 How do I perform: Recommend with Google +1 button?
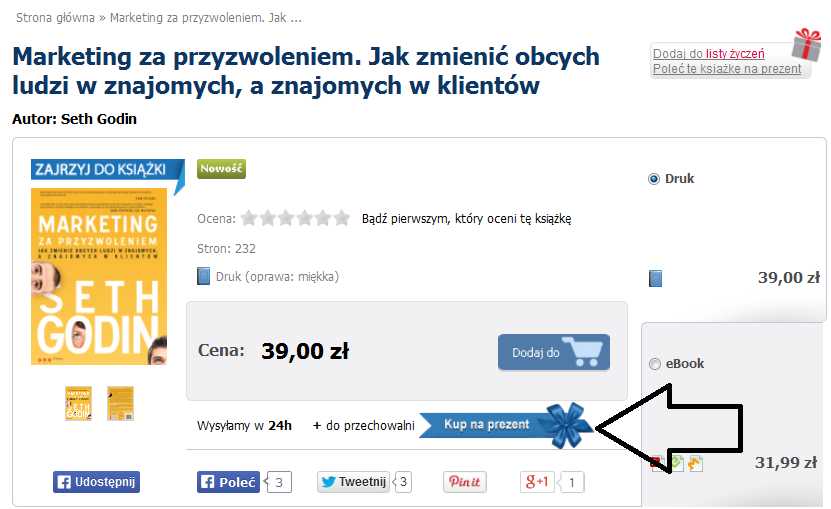pyautogui.click(x=537, y=481)
